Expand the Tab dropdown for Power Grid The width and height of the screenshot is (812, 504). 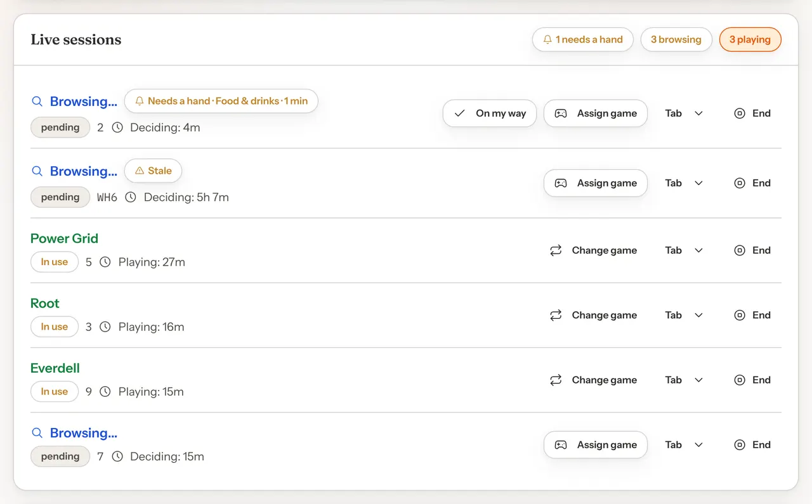click(x=684, y=250)
